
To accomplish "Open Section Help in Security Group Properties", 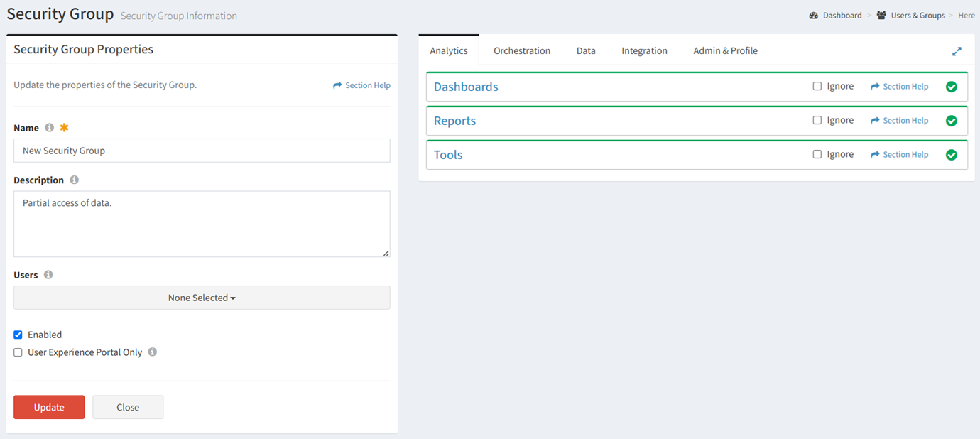I will pos(361,85).
